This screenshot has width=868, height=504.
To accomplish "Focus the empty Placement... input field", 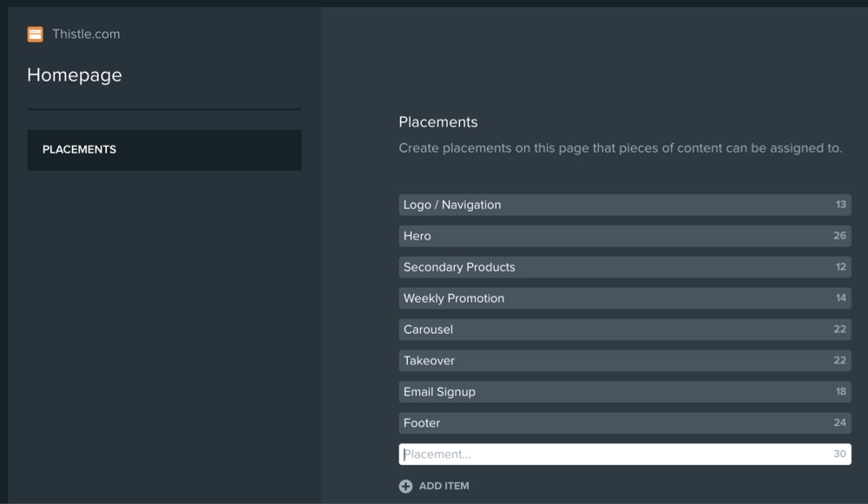I will (625, 455).
